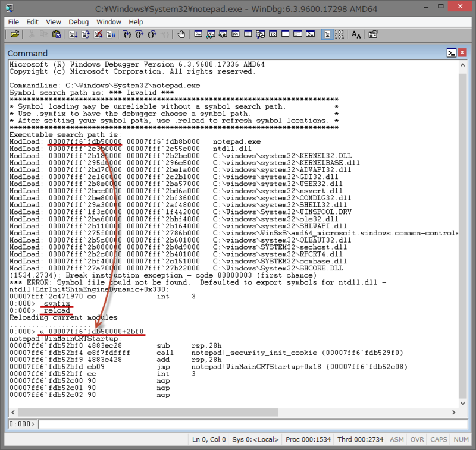476x450 pixels.
Task: Click the Step Into icon
Action: [x=127, y=34]
